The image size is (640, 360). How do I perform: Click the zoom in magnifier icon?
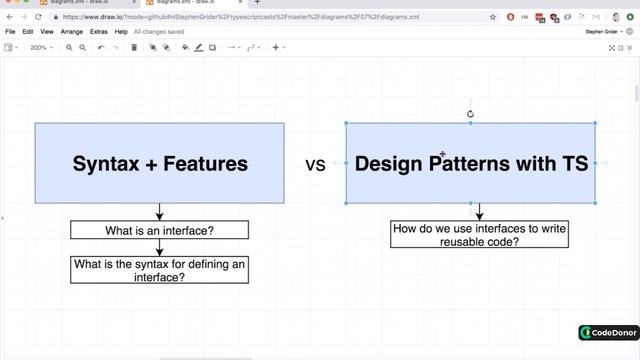tap(69, 47)
